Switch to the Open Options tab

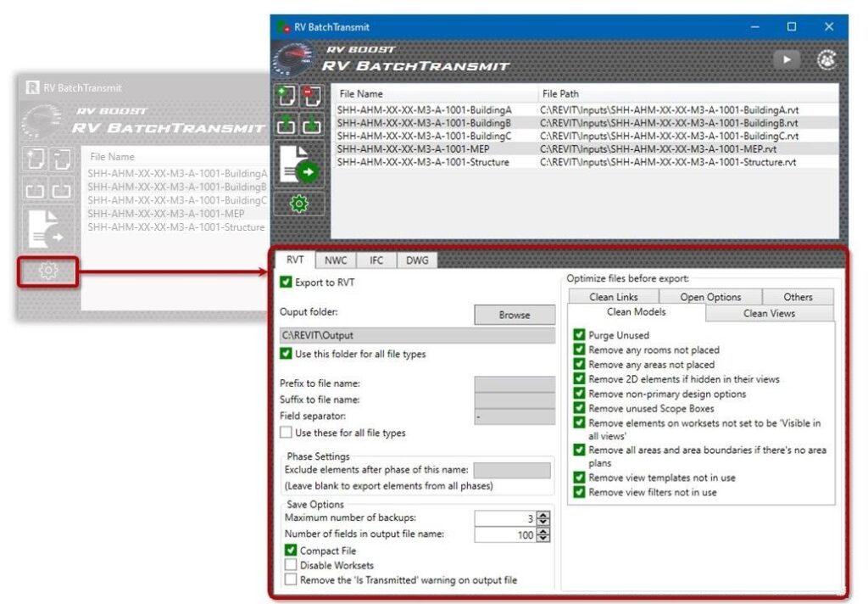coord(710,296)
